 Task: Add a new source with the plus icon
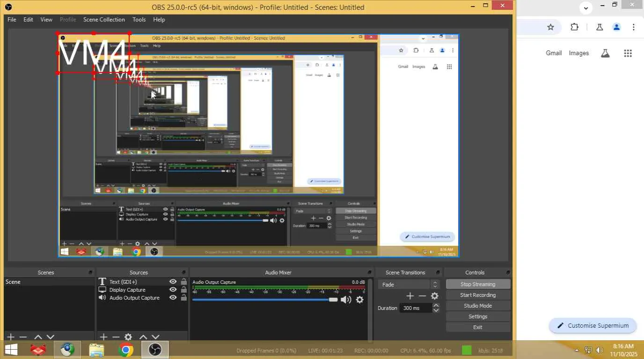pyautogui.click(x=103, y=337)
